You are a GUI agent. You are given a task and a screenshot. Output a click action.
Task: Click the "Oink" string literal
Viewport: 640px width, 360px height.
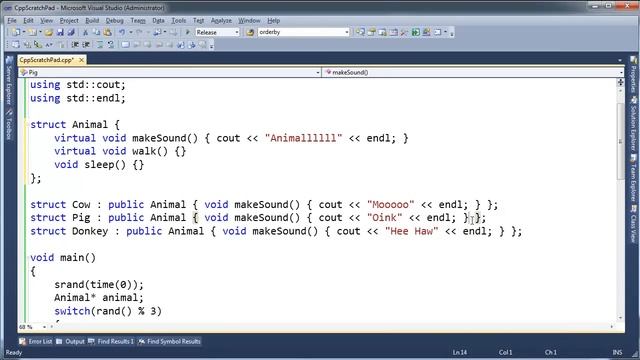click(x=384, y=218)
